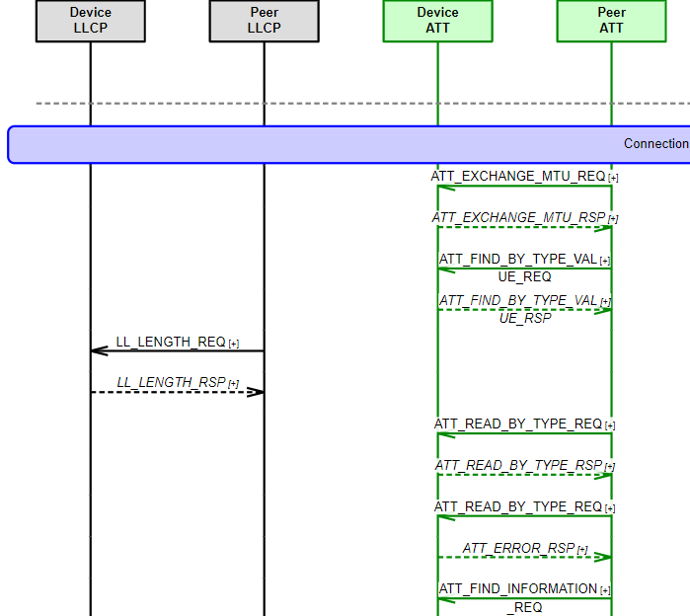The image size is (690, 616).
Task: Open [+] beside ATT_FIND_BY_TYPE_VALUE_REQ
Action: (x=605, y=261)
